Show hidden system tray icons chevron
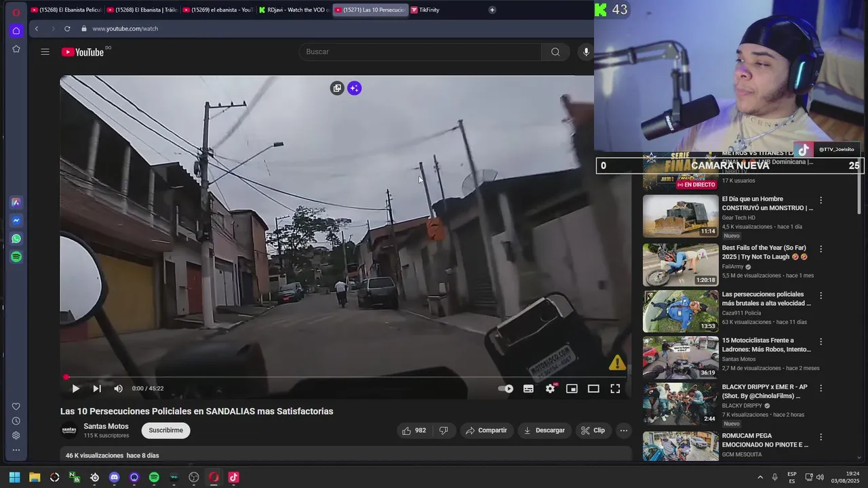Image resolution: width=868 pixels, height=488 pixels. pyautogui.click(x=760, y=477)
